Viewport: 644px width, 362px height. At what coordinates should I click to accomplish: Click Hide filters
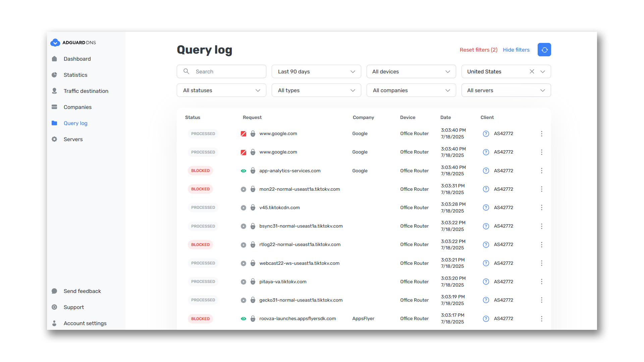pyautogui.click(x=516, y=50)
